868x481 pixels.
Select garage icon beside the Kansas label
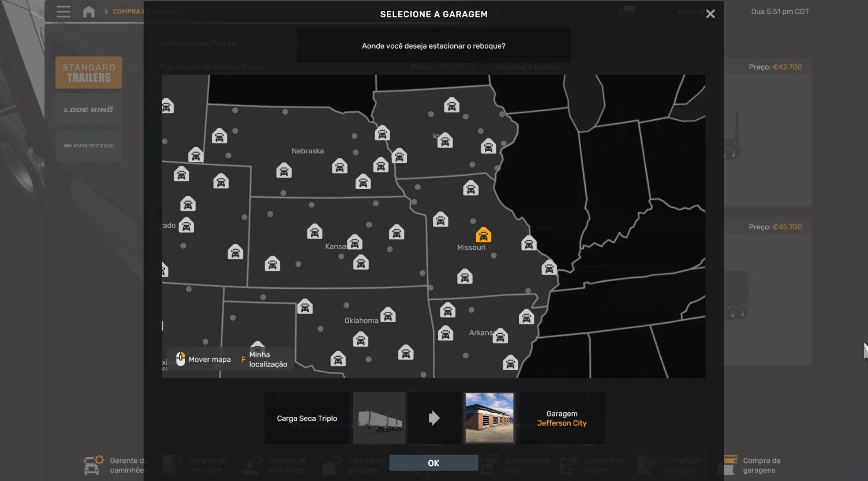click(354, 242)
